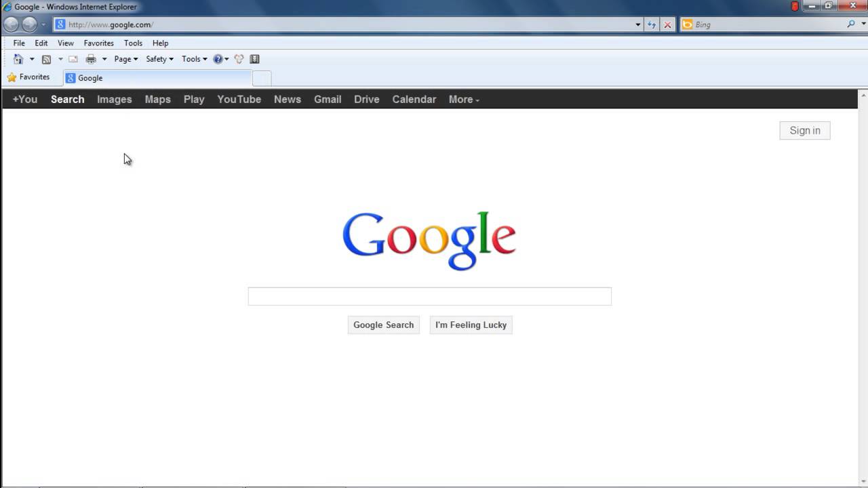Open the View menu

66,43
